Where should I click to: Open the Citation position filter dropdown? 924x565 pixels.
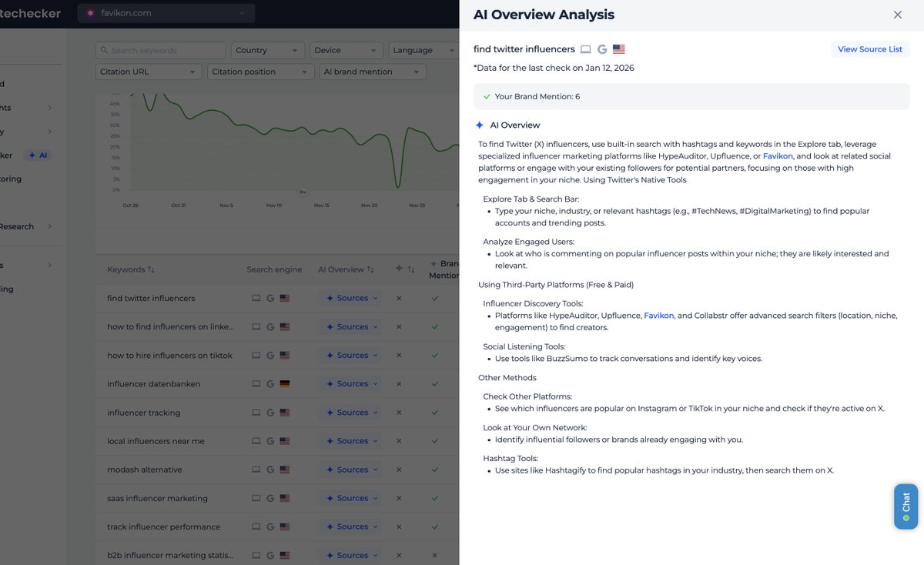260,72
